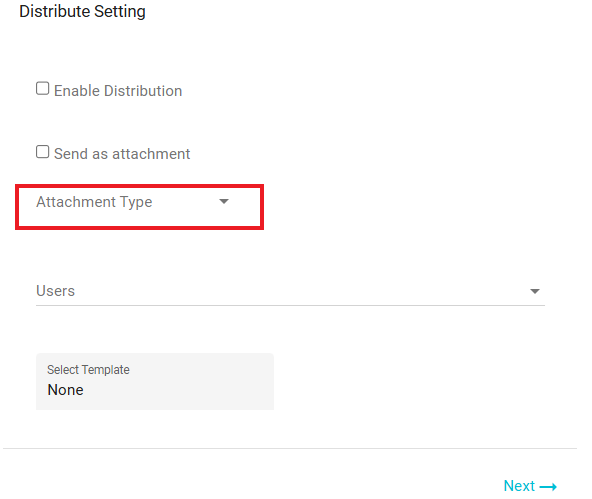The image size is (592, 499).
Task: Open the Attachment Type dropdown
Action: [133, 202]
